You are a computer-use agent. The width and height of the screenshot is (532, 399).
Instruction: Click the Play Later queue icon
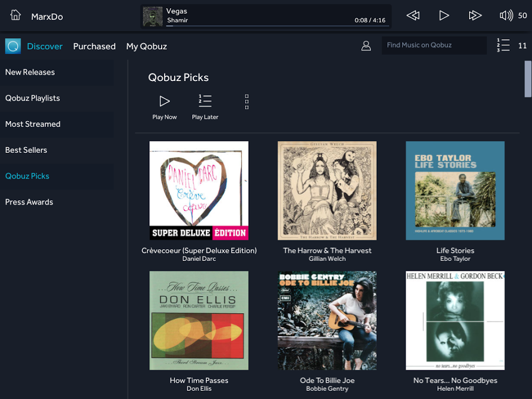click(205, 100)
